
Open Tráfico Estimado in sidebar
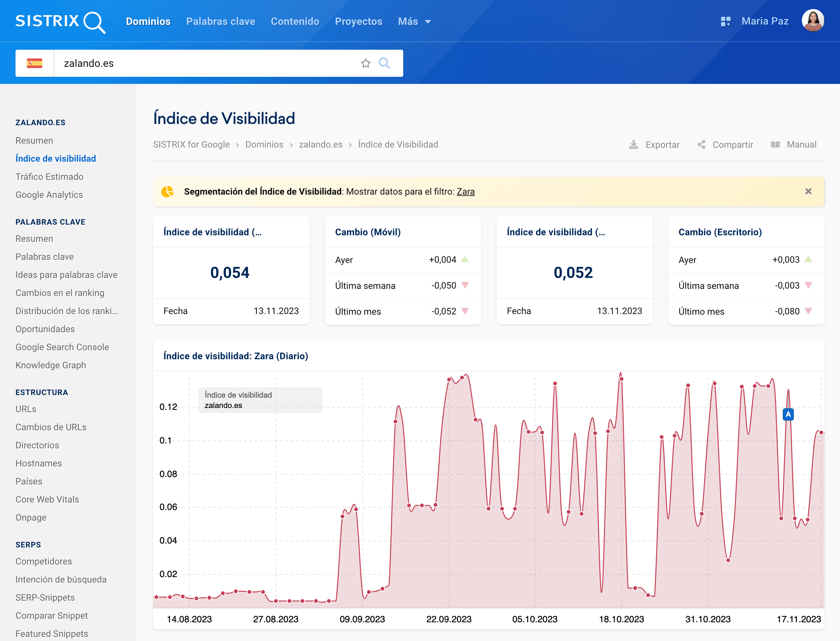49,177
